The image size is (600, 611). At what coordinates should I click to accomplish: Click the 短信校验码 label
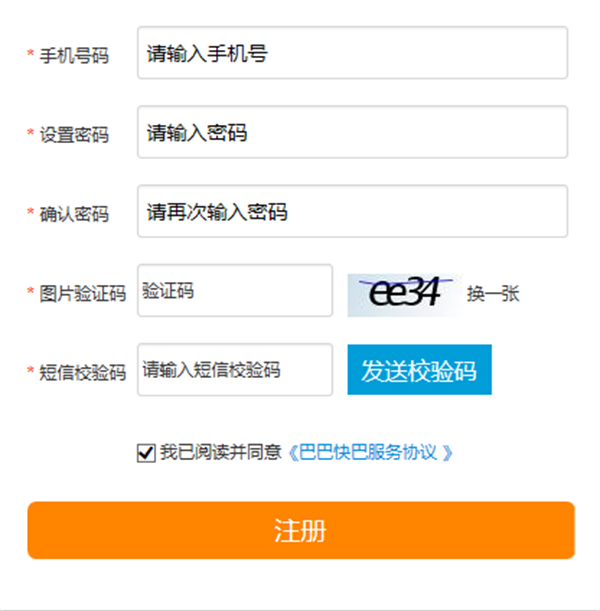tap(82, 372)
